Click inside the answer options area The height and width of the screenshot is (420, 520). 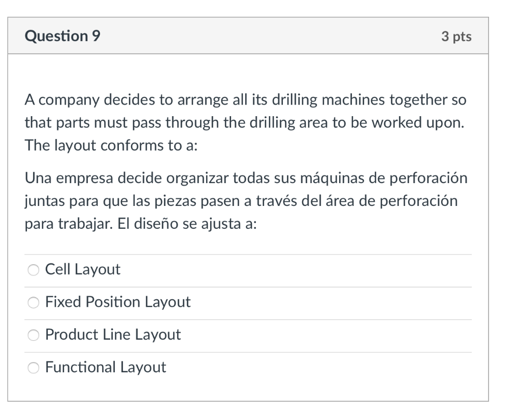(249, 319)
